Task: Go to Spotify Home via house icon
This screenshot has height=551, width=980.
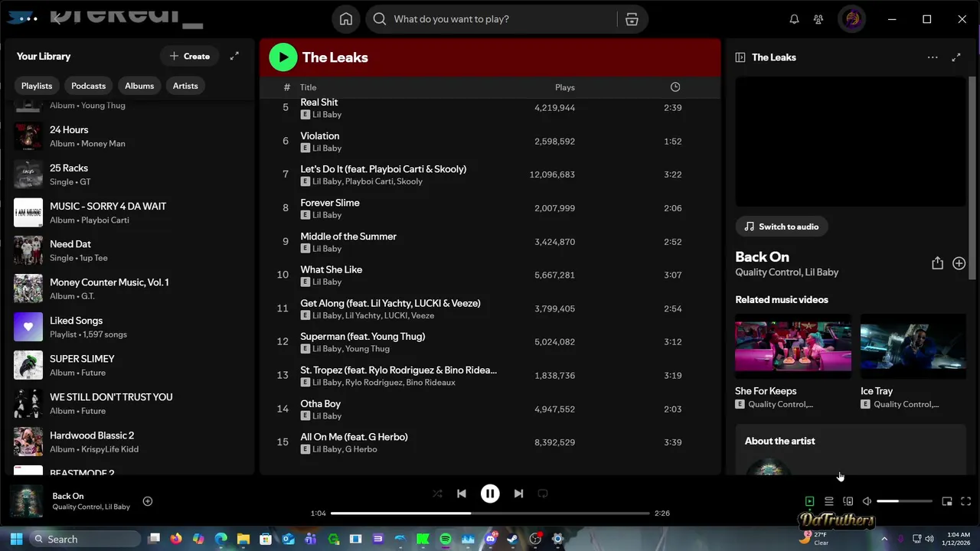Action: pos(346,19)
